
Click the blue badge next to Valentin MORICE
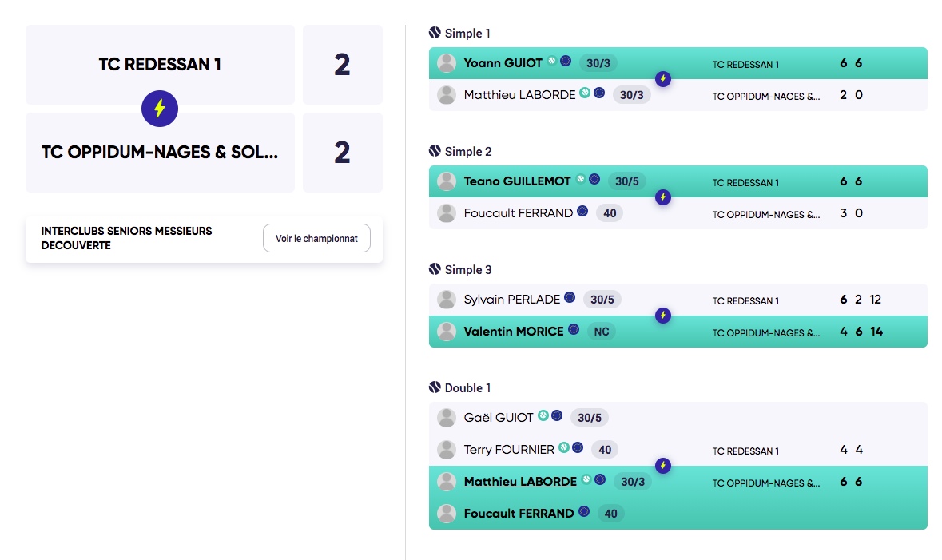pyautogui.click(x=574, y=329)
